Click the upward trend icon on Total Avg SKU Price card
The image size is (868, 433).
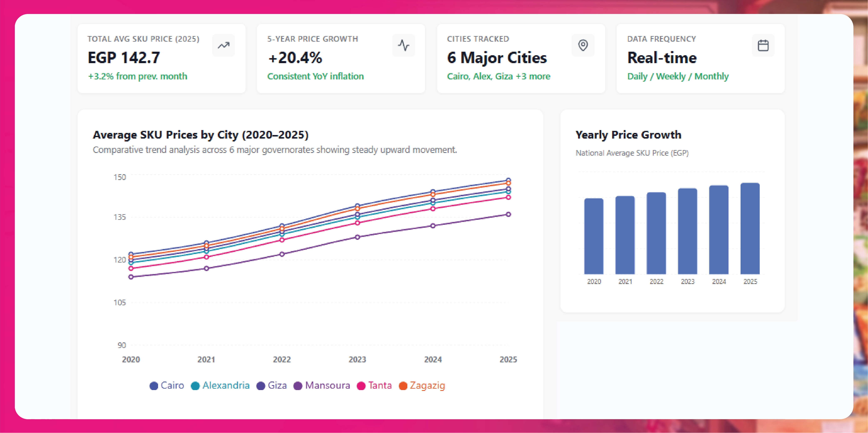pyautogui.click(x=224, y=45)
